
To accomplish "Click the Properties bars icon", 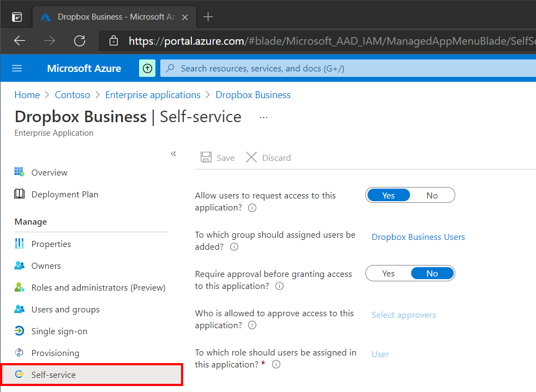I will [x=19, y=243].
